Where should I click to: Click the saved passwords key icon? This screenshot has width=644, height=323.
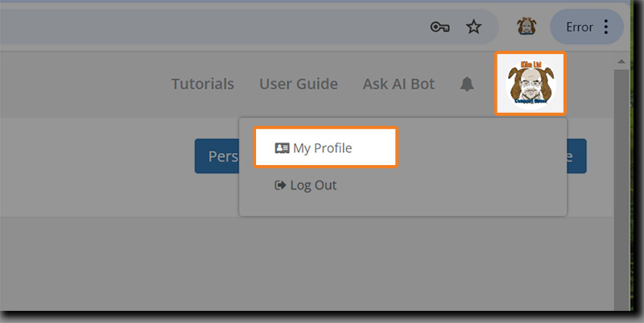(x=440, y=27)
